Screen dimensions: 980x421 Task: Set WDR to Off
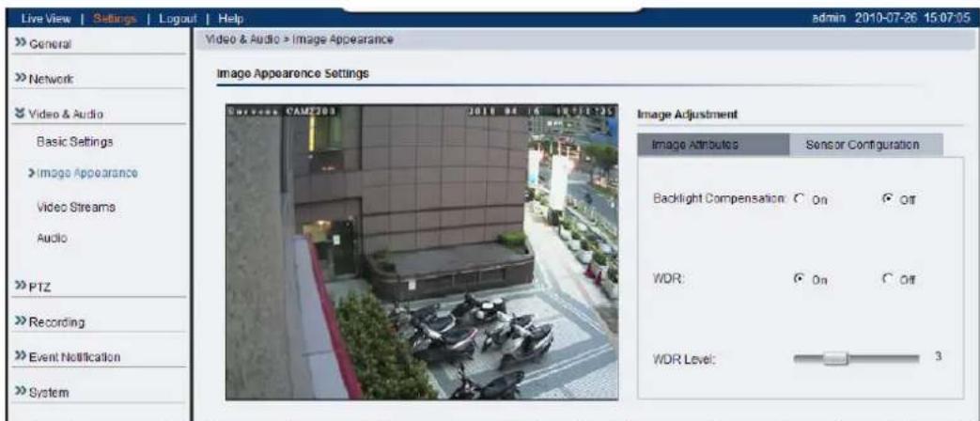click(x=886, y=279)
